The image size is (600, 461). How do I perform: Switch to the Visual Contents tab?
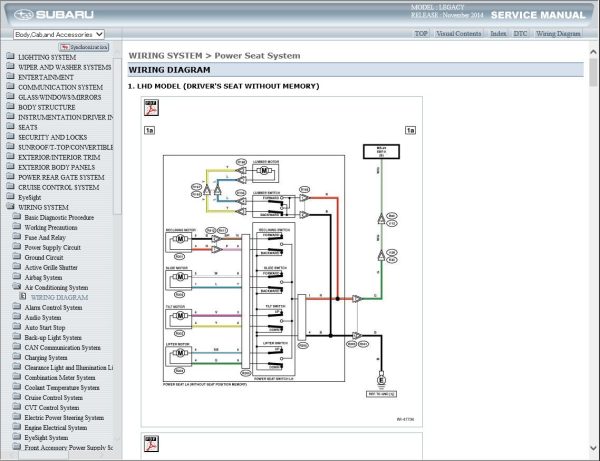point(458,34)
